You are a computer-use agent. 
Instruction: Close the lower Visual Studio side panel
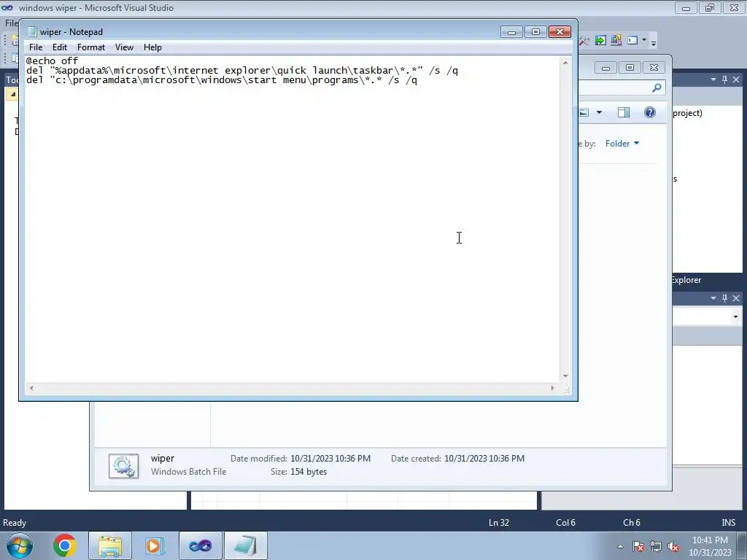click(736, 298)
